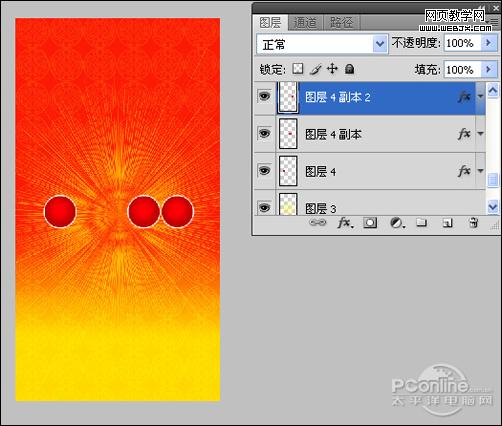Open the 正常 blend mode dropdown

(322, 44)
